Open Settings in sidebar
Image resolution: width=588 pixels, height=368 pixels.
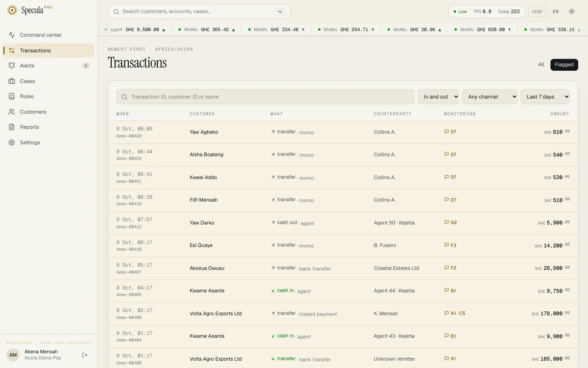coord(49,142)
